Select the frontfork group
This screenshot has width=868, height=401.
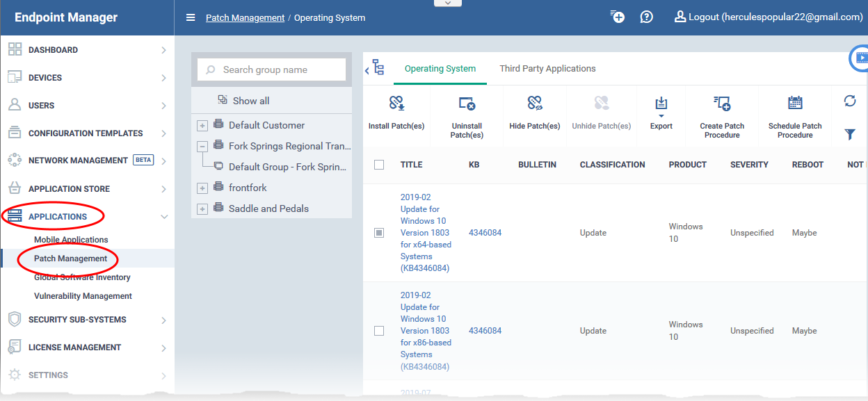(x=248, y=188)
